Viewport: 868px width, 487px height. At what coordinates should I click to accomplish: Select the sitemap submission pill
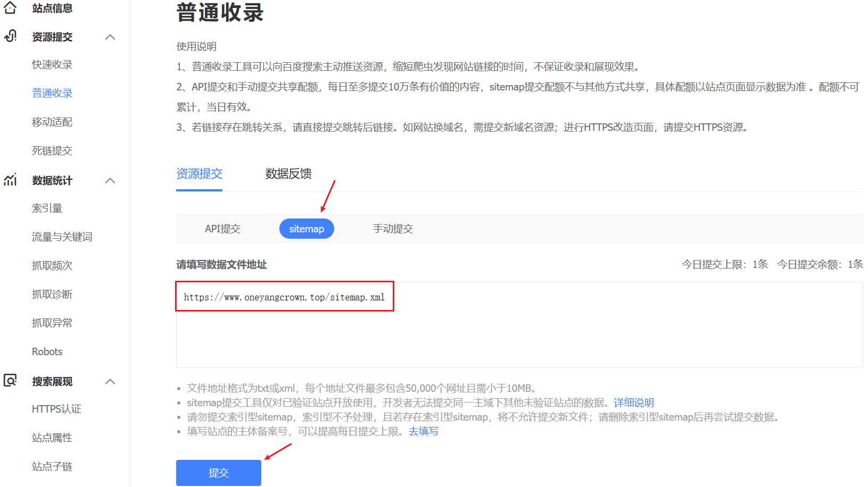tap(307, 229)
